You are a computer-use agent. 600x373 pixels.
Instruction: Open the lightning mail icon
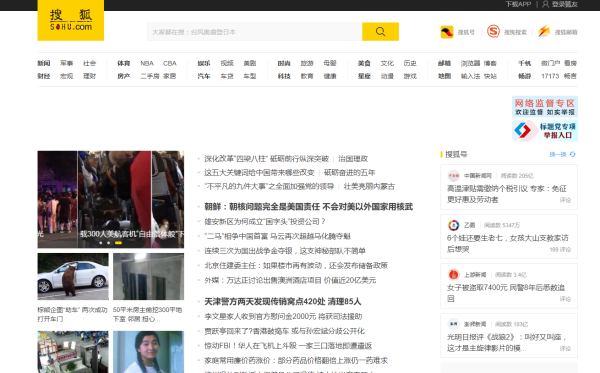point(544,31)
